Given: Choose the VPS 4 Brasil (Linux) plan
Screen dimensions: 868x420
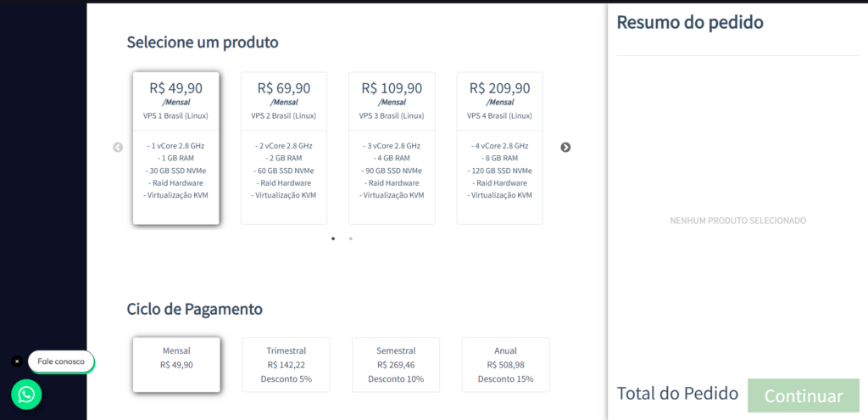Looking at the screenshot, I should [500, 148].
